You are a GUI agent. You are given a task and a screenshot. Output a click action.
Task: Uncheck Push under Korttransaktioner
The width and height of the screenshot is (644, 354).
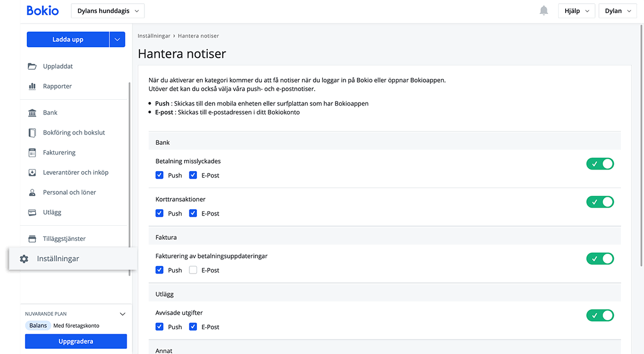[x=159, y=213]
